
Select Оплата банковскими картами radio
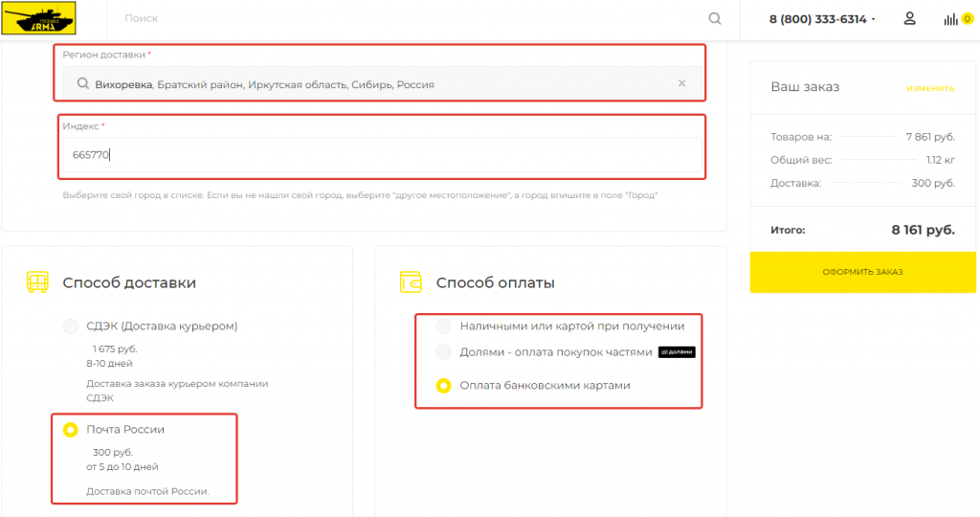(x=443, y=386)
